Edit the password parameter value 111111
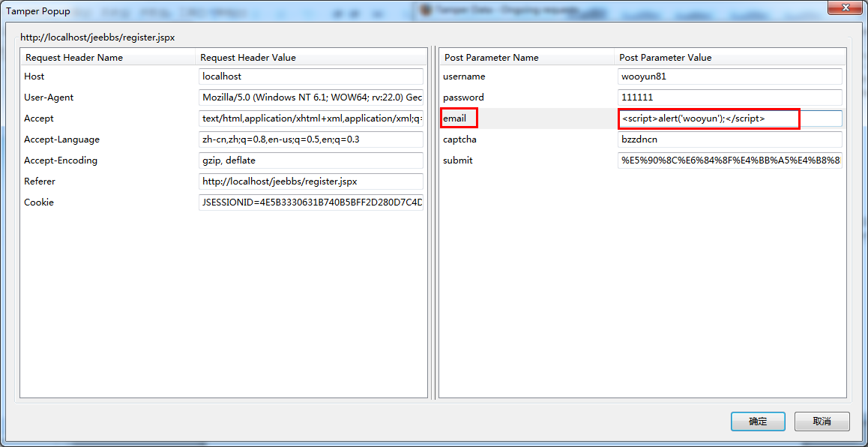 (730, 97)
